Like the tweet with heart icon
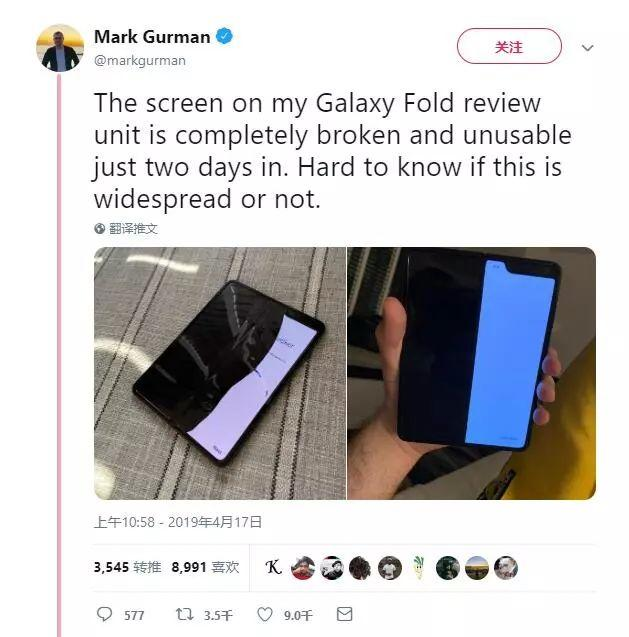Screen dimensions: 629x637 (265, 614)
